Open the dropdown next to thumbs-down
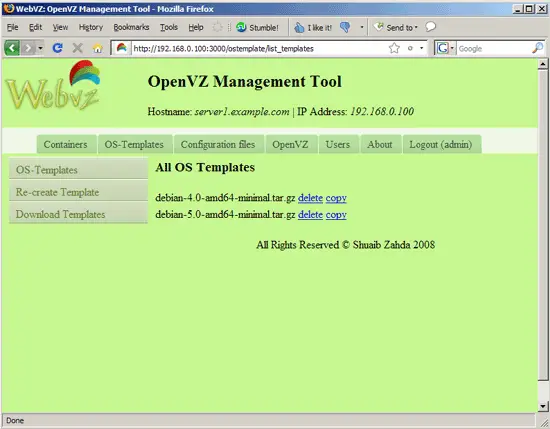This screenshot has height=429, width=550. (362, 27)
